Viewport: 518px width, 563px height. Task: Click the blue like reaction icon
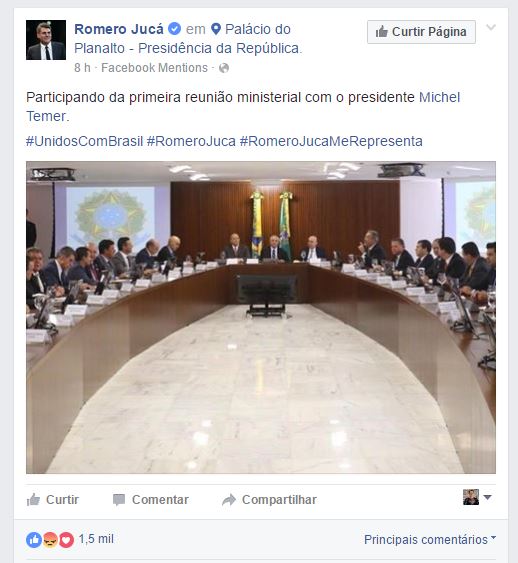[x=34, y=540]
